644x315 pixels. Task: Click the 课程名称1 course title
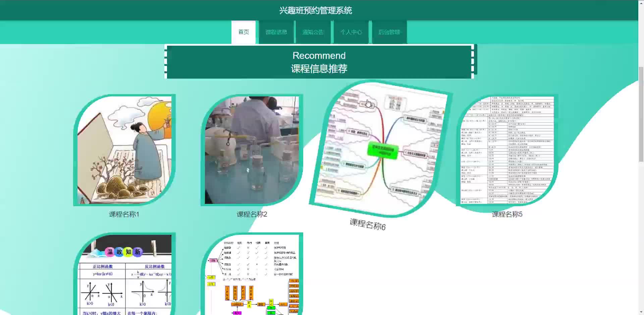point(124,214)
